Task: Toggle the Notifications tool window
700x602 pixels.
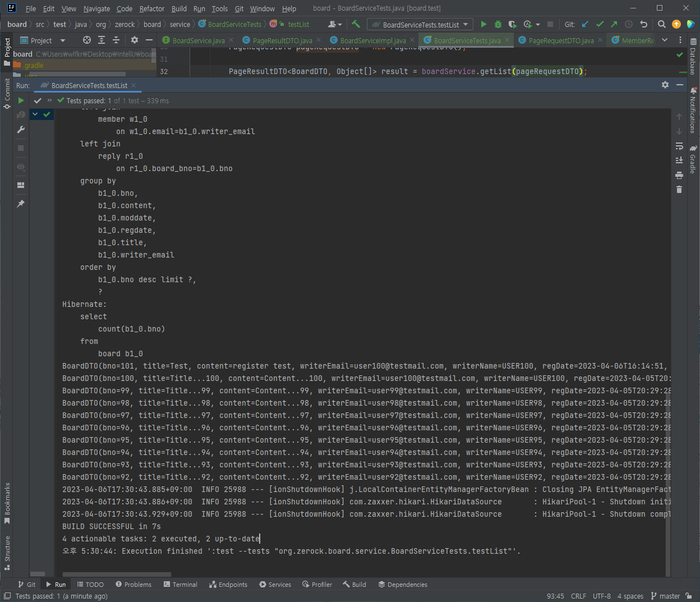Action: pyautogui.click(x=693, y=110)
